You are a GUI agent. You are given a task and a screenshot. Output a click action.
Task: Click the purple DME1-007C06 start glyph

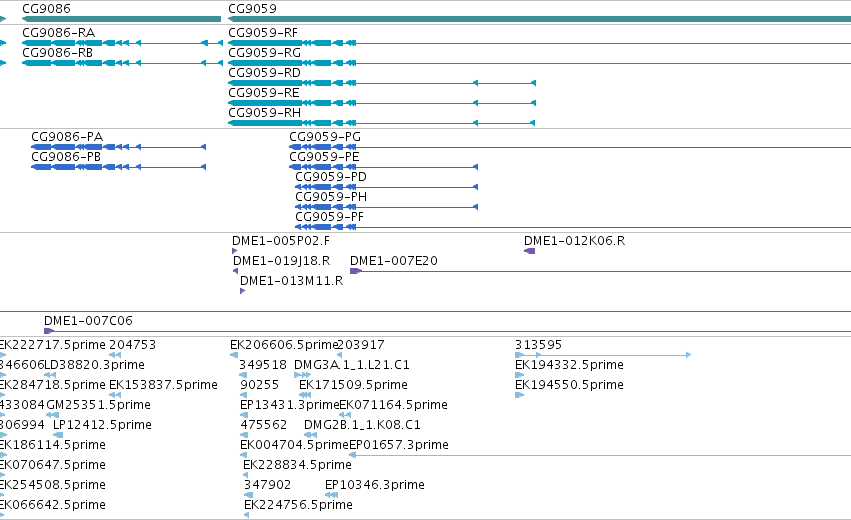(x=49, y=331)
